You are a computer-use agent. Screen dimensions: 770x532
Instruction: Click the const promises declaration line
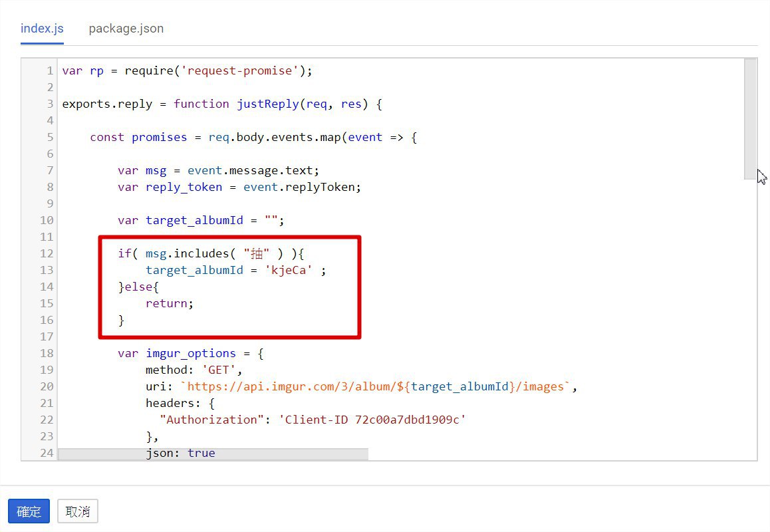(253, 137)
